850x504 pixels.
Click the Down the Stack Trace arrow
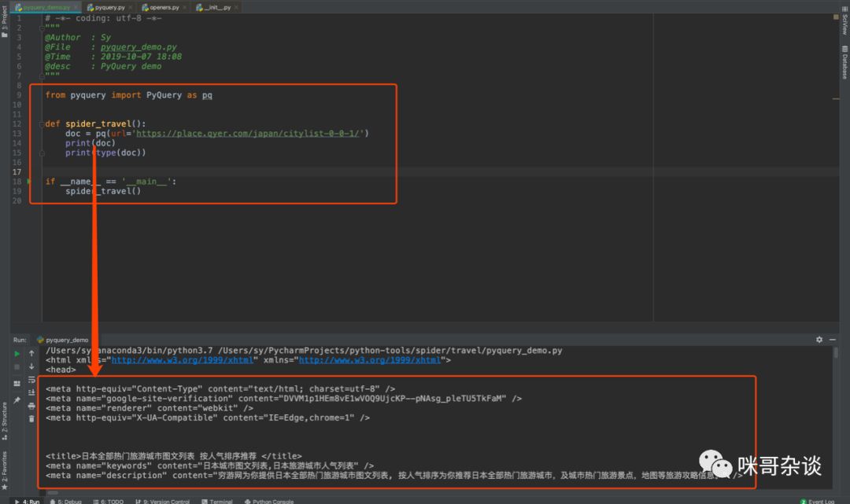(x=31, y=366)
